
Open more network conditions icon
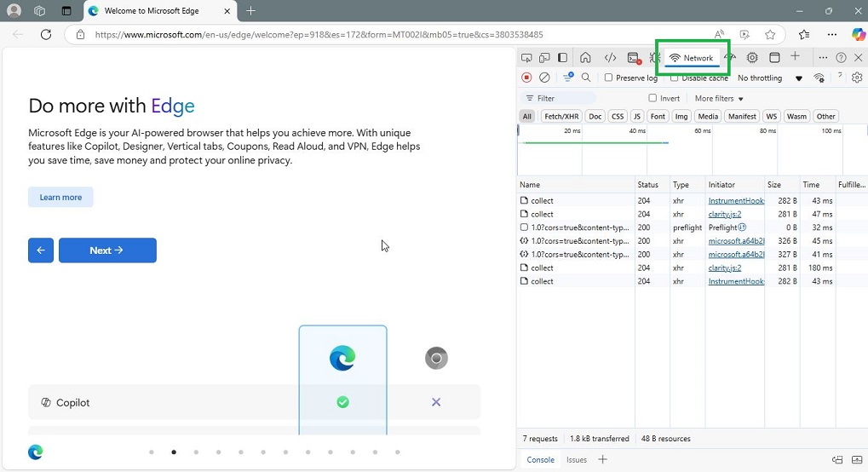coord(819,78)
